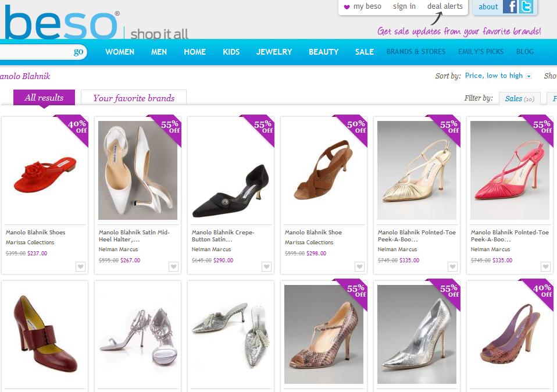Open the black crepe-button pump image

231,191
